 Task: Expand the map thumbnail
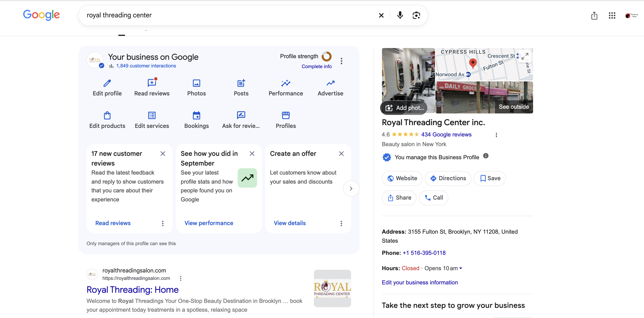click(524, 56)
